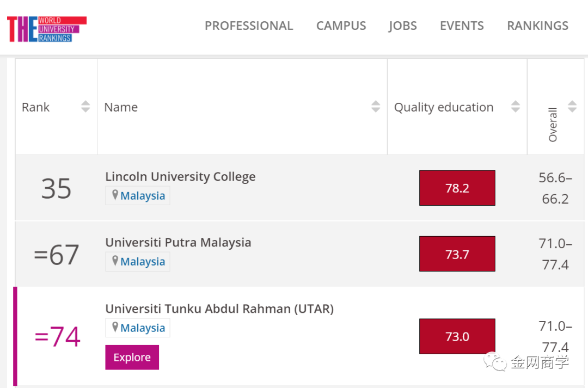Open the JOBS menu item
The image size is (588, 388).
pos(403,26)
